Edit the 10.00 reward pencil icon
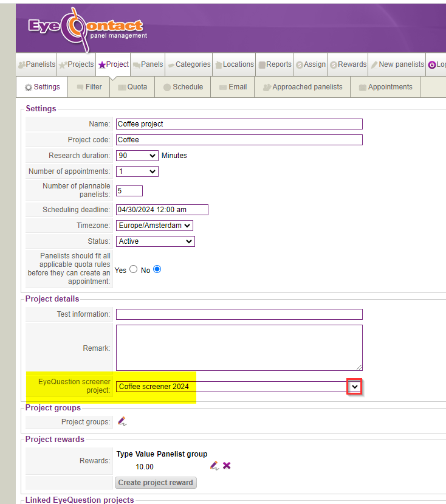The height and width of the screenshot is (504, 446). pyautogui.click(x=214, y=466)
